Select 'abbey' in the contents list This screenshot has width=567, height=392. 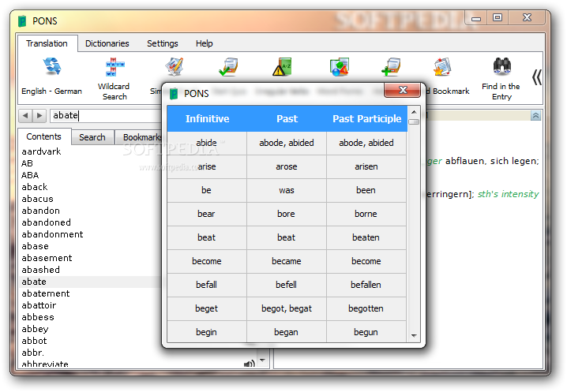(35, 329)
